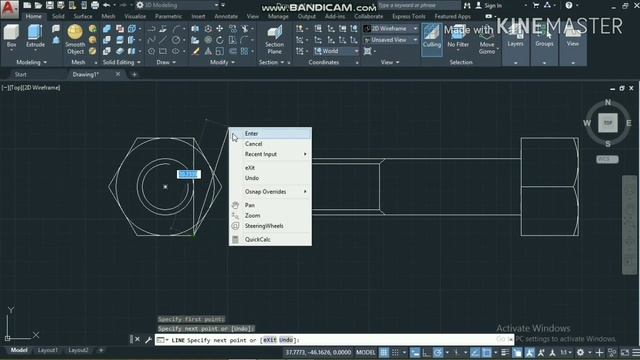This screenshot has width=640, height=360.
Task: Choose Pan in the context menu
Action: (270, 205)
